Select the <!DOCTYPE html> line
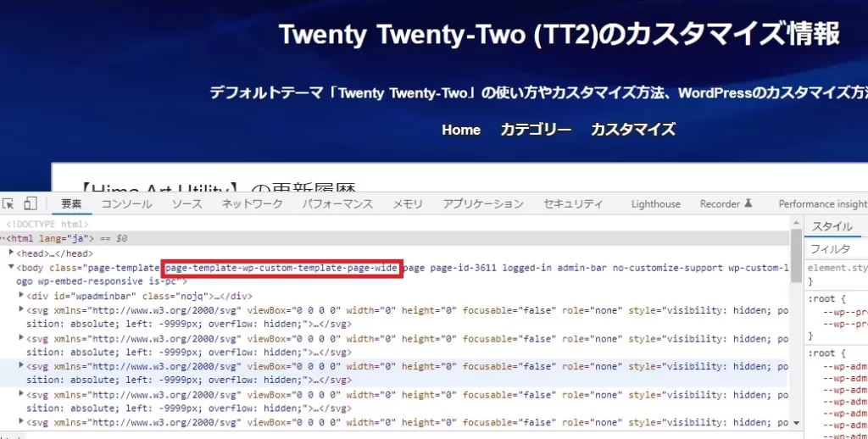 coord(47,225)
